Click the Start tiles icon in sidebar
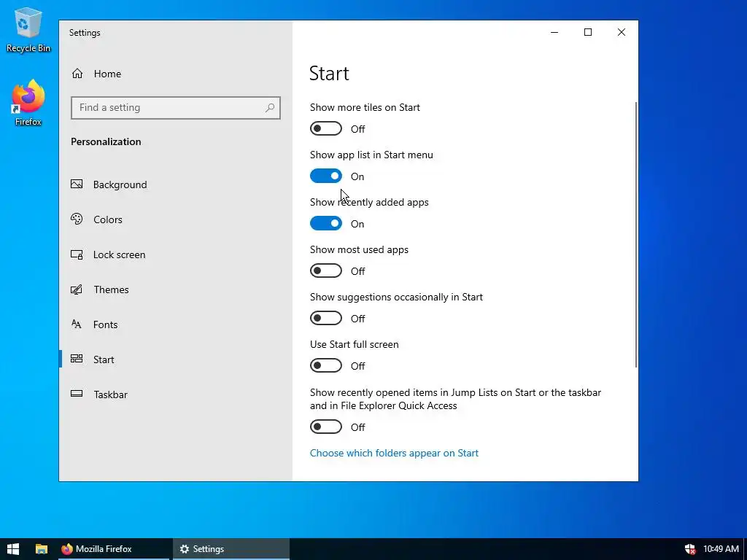 77,359
